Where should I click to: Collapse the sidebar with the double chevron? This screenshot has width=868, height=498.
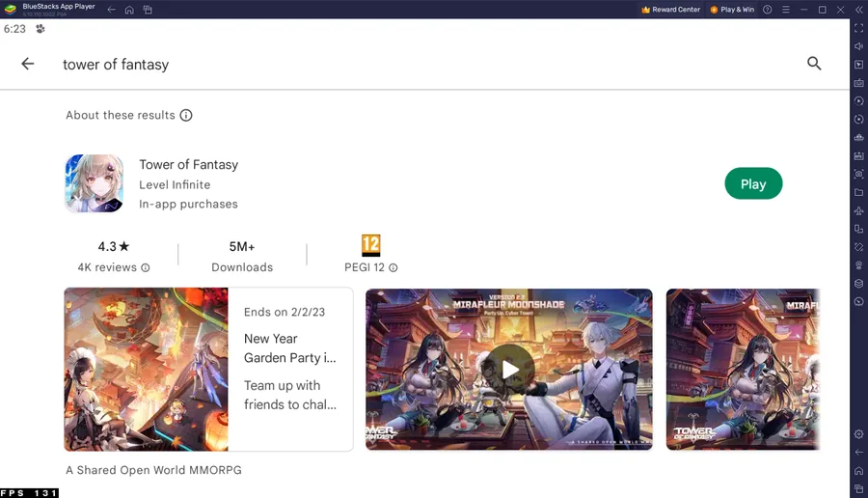point(859,10)
